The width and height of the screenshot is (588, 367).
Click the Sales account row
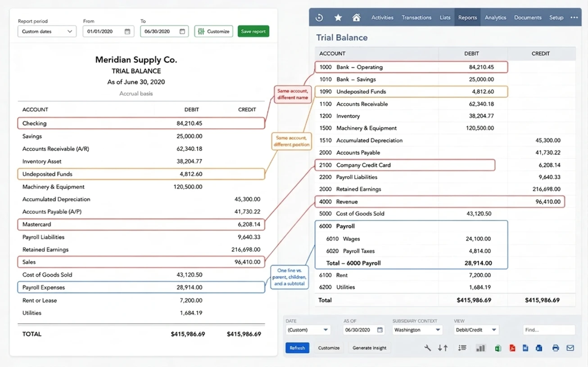[x=141, y=262]
